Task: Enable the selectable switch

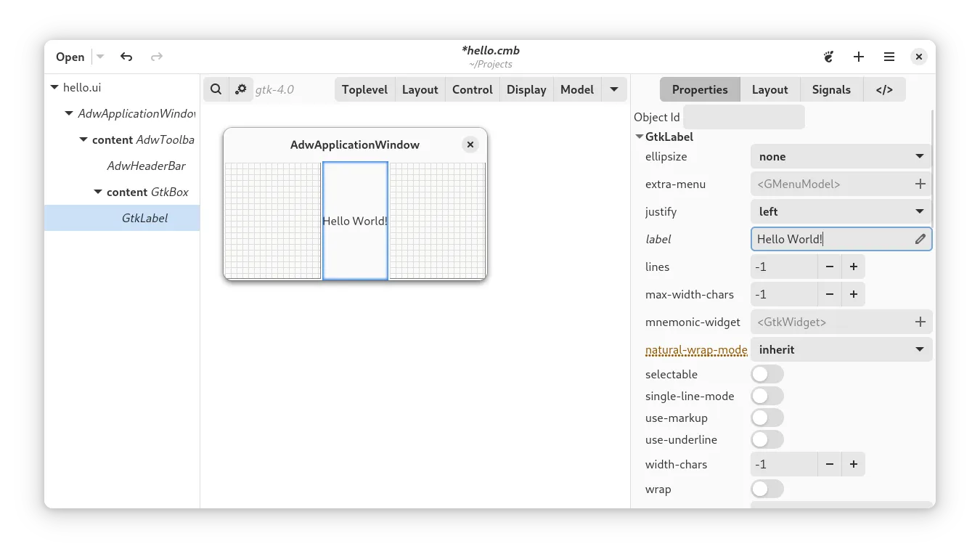Action: [x=767, y=374]
